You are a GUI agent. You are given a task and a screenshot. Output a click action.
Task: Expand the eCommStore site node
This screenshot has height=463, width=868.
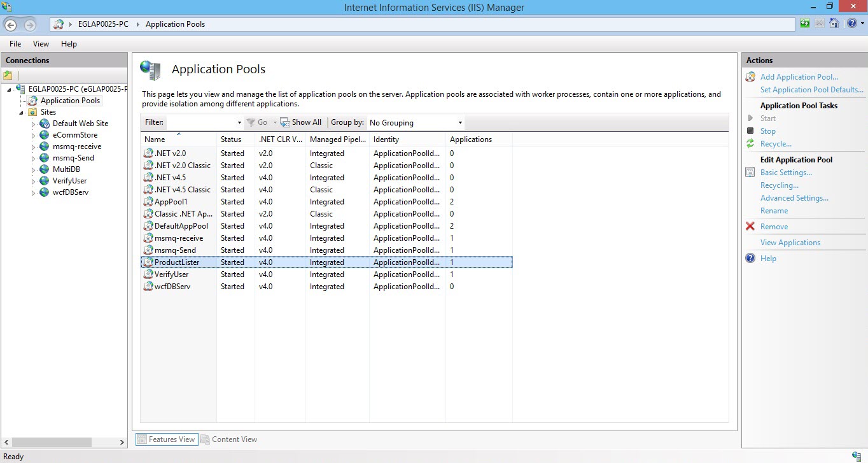(34, 136)
